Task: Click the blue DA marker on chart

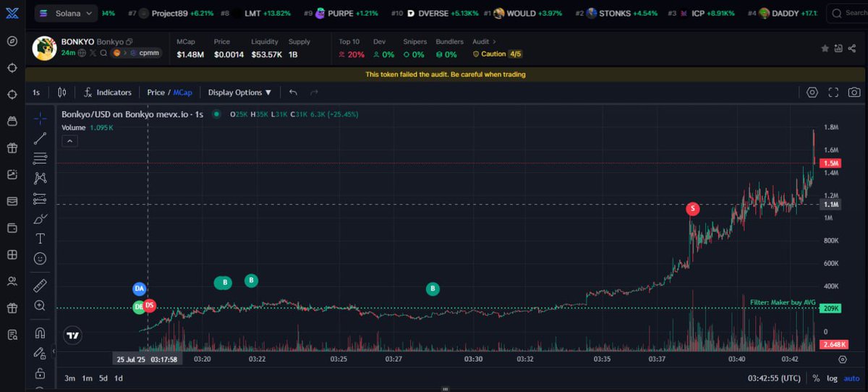Action: [x=140, y=289]
